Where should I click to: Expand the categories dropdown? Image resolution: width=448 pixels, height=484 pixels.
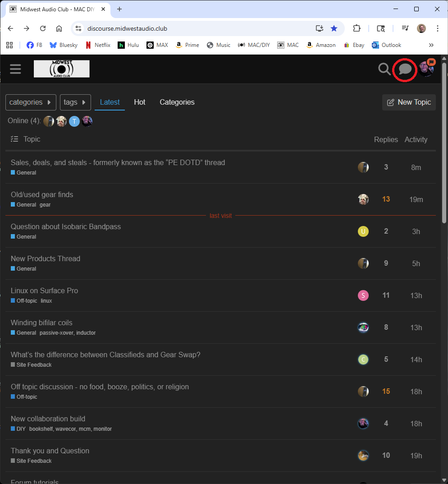pyautogui.click(x=31, y=102)
